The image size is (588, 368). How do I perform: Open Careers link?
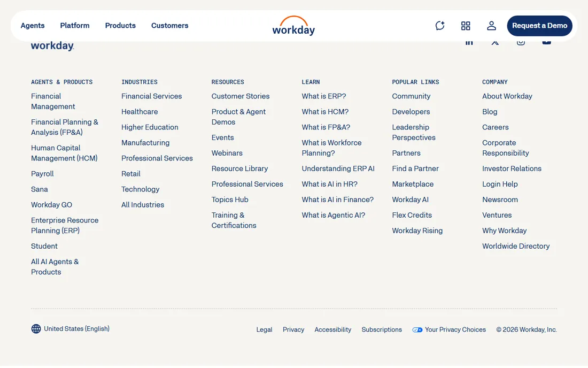496,127
